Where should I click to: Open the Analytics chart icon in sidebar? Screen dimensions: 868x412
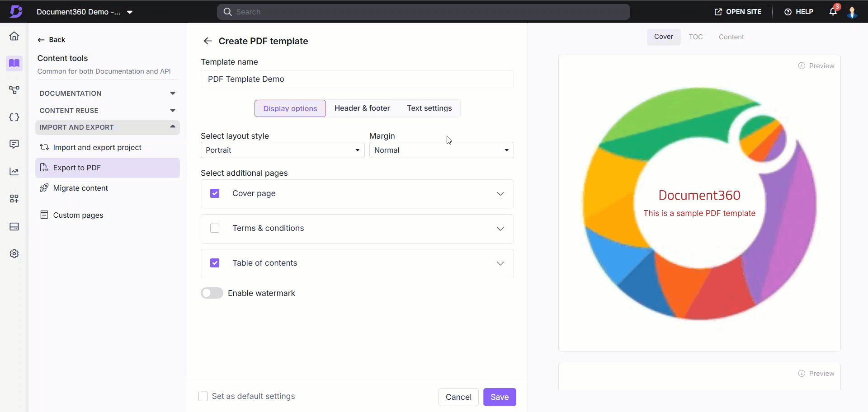click(x=14, y=172)
